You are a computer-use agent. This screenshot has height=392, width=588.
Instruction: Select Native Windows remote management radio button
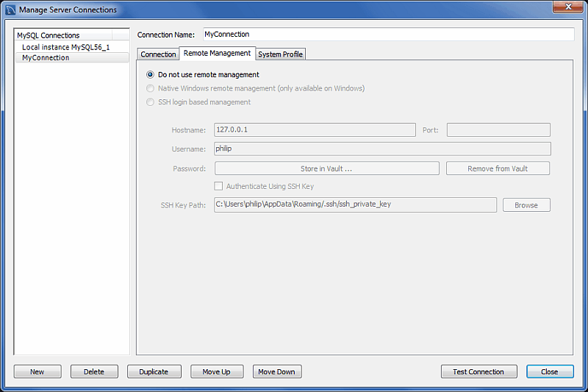(x=151, y=88)
